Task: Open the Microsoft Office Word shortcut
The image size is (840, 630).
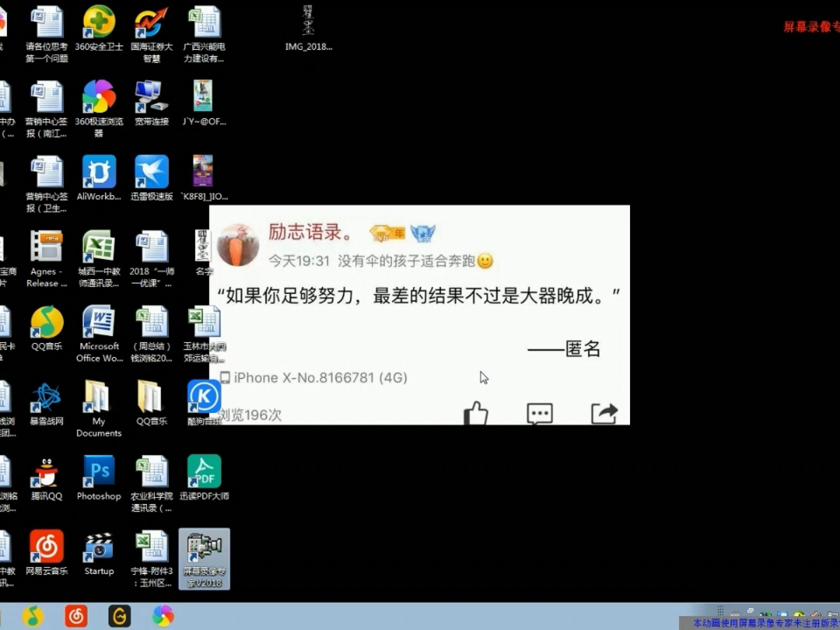Action: point(99,333)
